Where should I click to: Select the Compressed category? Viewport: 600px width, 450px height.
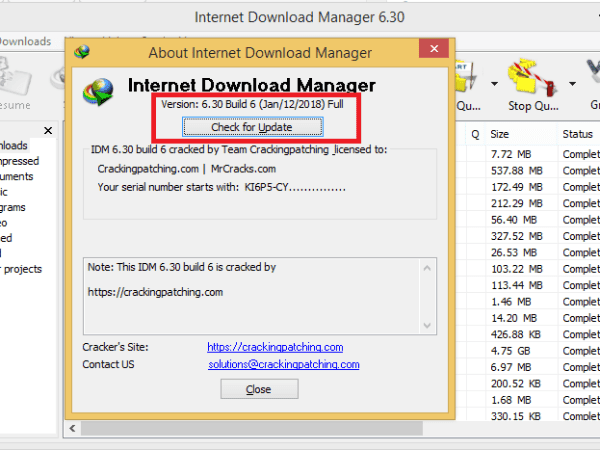click(x=19, y=161)
